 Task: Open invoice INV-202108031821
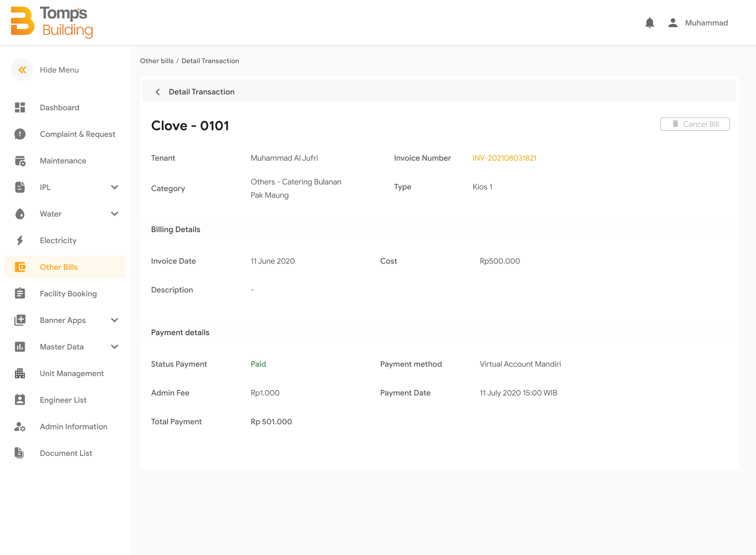504,158
